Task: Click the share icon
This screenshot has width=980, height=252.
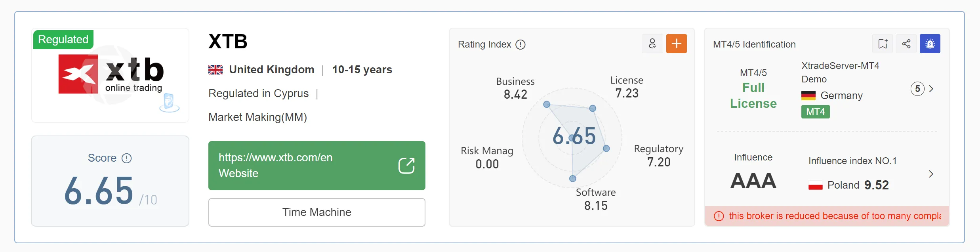Action: (x=906, y=44)
